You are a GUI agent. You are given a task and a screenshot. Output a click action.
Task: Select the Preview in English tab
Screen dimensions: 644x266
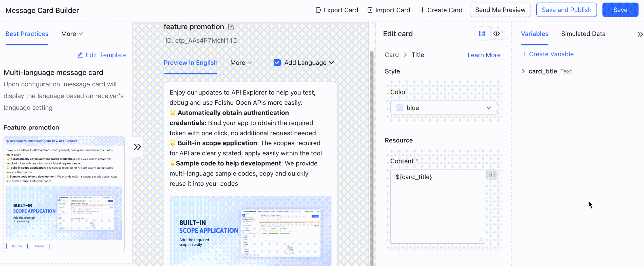pos(190,63)
